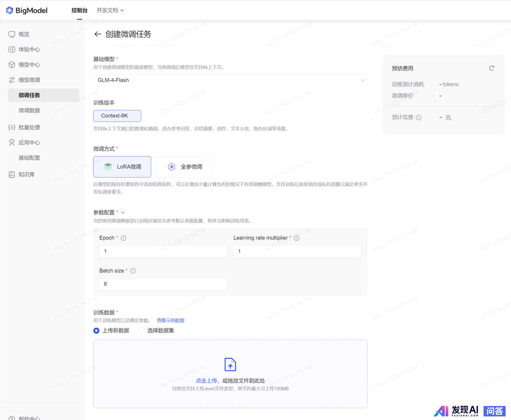Viewport: 511px width, 420px height.
Task: Click the back arrow beside 创建微调任务
Action: (98, 34)
